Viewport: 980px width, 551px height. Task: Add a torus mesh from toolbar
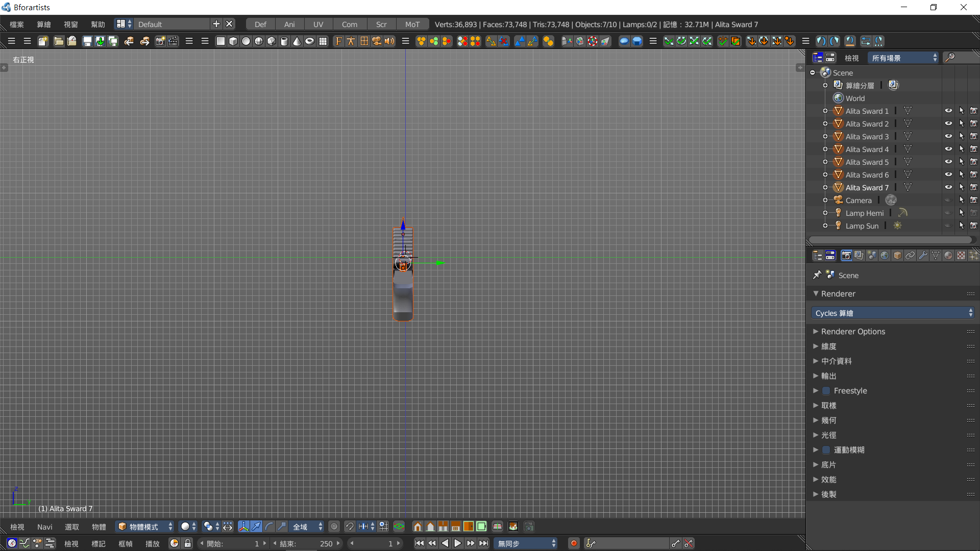(x=310, y=41)
